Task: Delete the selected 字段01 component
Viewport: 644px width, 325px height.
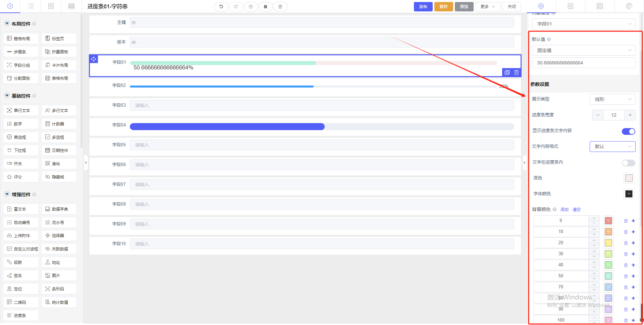Action: pyautogui.click(x=517, y=72)
